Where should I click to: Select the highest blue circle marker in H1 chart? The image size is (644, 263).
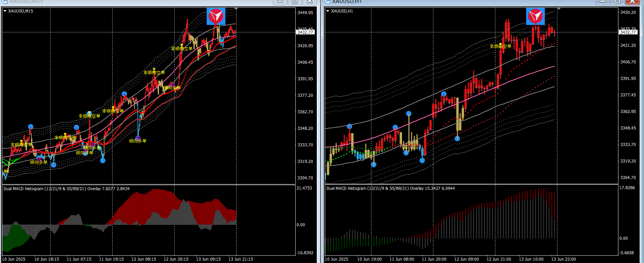444,94
